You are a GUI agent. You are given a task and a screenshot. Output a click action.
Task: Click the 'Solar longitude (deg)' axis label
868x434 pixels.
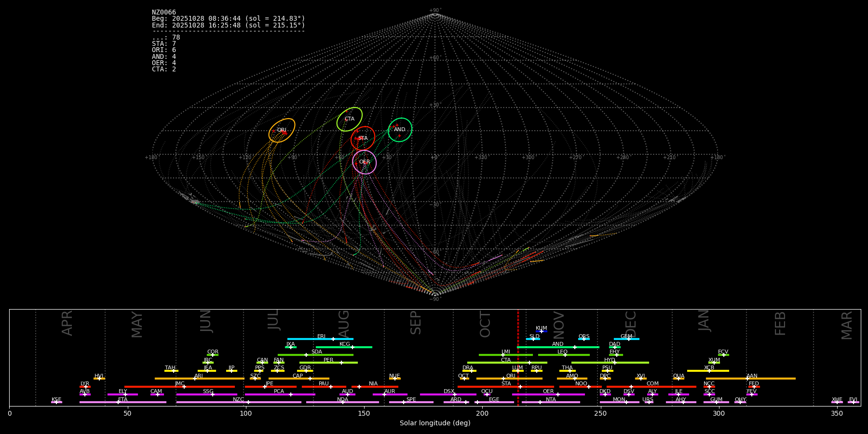pos(435,423)
